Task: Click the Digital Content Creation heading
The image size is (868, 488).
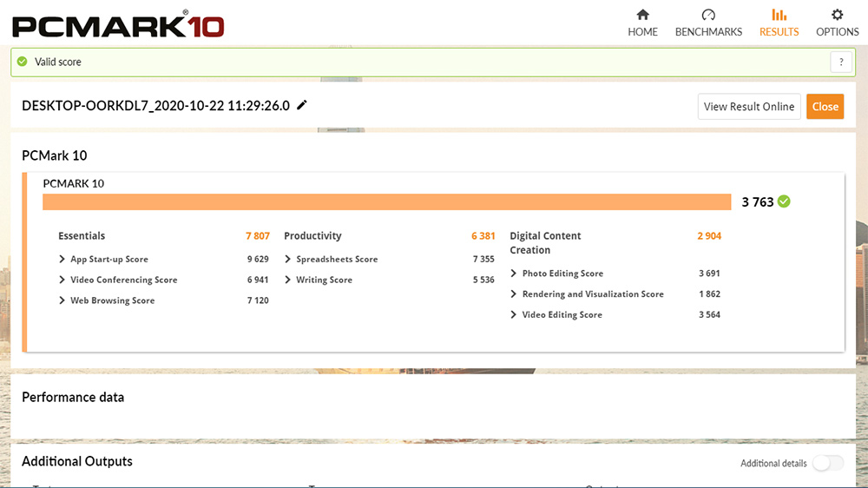Action: click(545, 242)
